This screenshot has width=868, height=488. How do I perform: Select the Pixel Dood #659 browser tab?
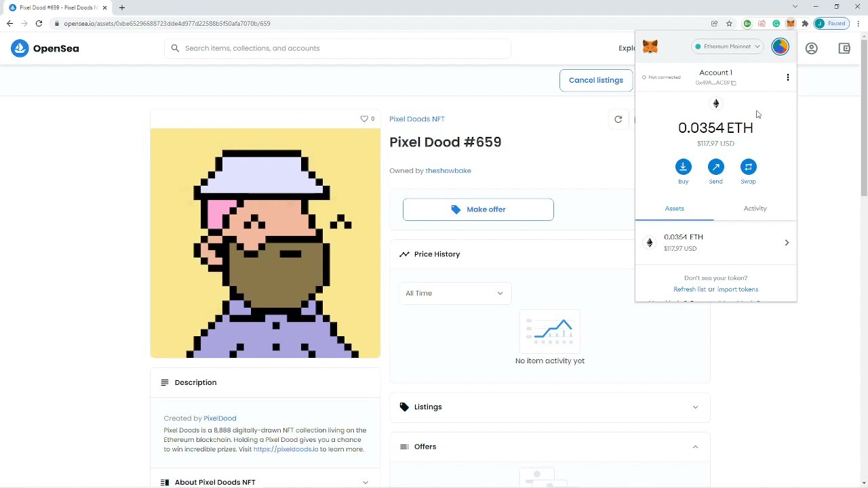pos(58,7)
